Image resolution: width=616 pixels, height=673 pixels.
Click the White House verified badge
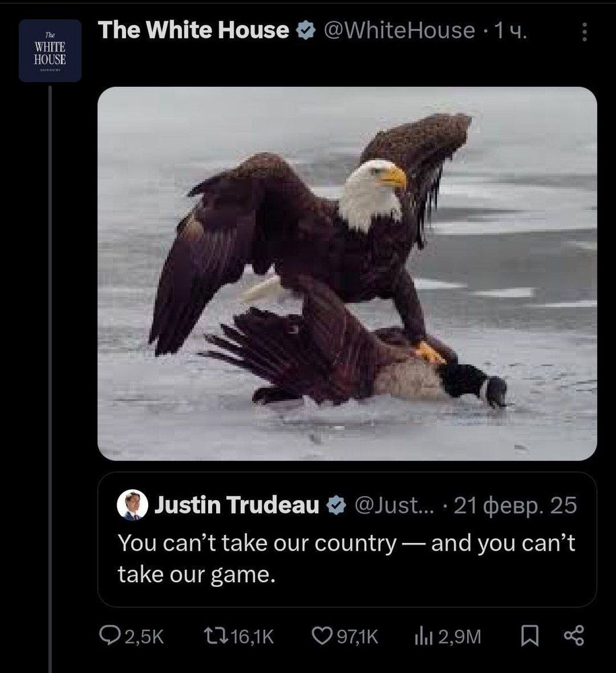pyautogui.click(x=306, y=30)
